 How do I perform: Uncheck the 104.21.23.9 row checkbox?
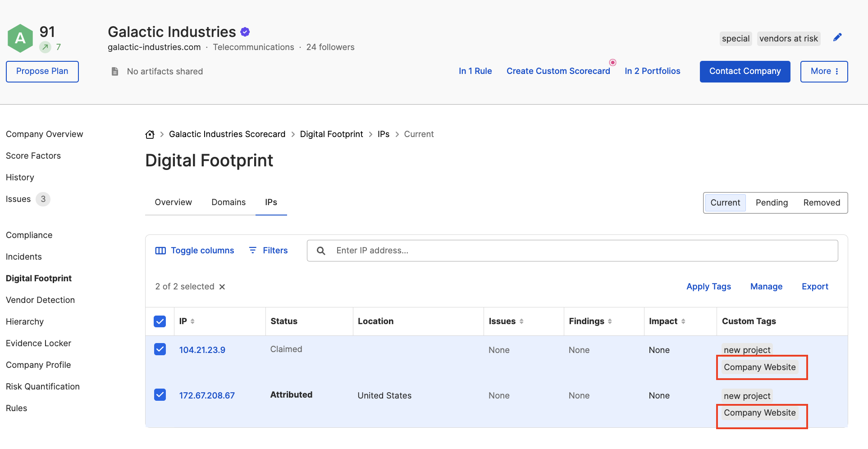coord(160,349)
